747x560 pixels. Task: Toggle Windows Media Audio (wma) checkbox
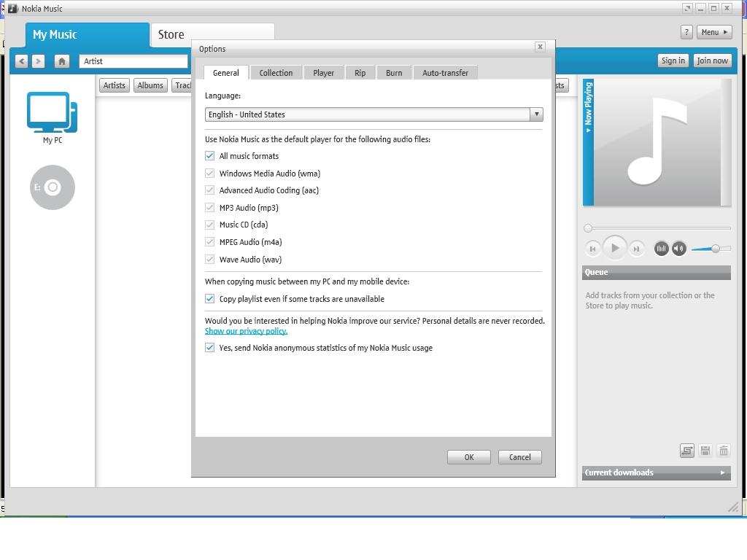pos(209,173)
